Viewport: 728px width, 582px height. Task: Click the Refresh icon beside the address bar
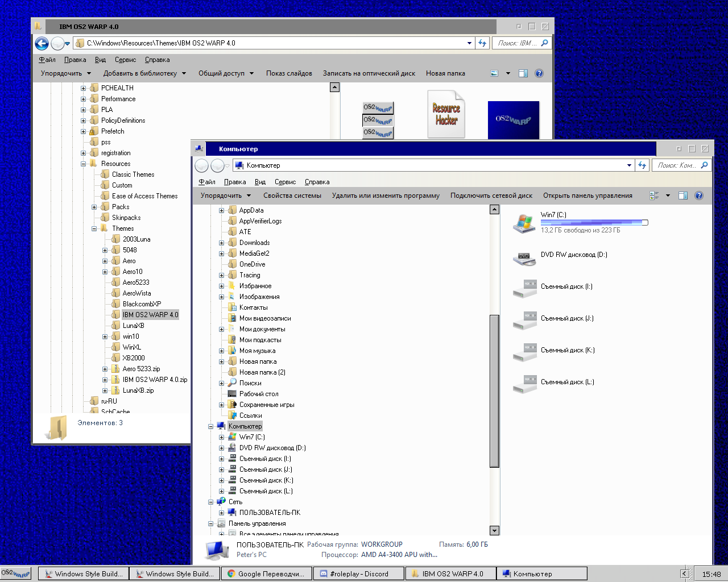click(642, 165)
